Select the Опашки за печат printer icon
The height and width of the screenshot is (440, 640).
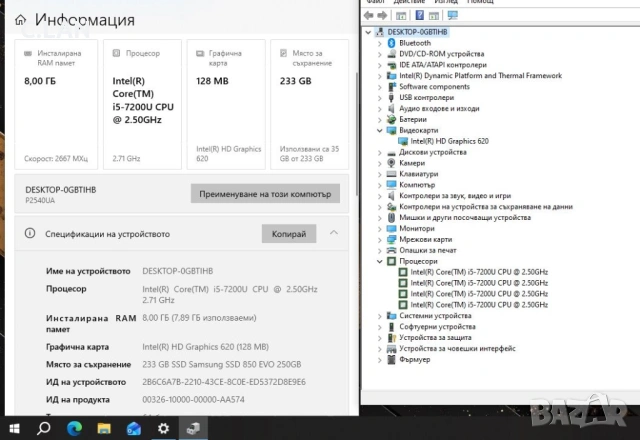(391, 250)
